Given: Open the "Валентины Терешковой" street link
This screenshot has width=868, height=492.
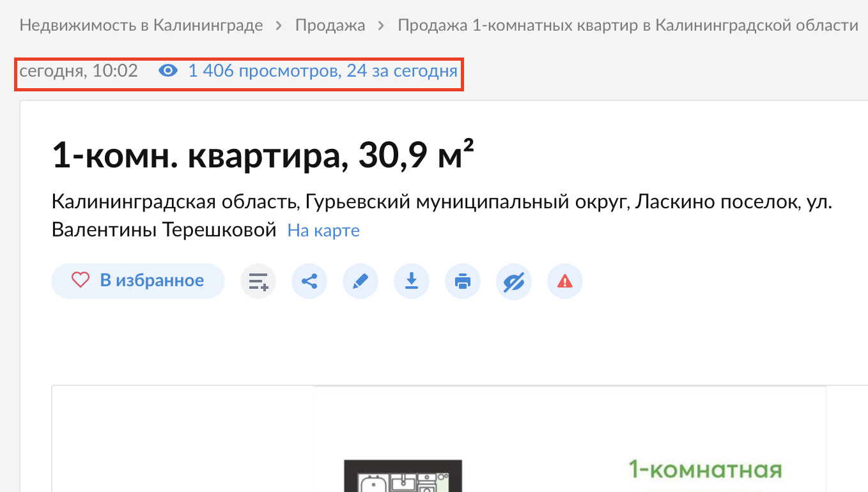Looking at the screenshot, I should point(164,229).
